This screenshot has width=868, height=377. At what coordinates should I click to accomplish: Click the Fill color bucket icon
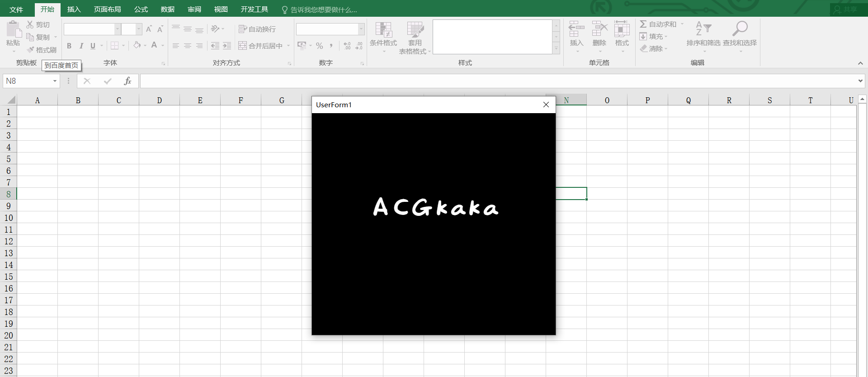pos(137,45)
